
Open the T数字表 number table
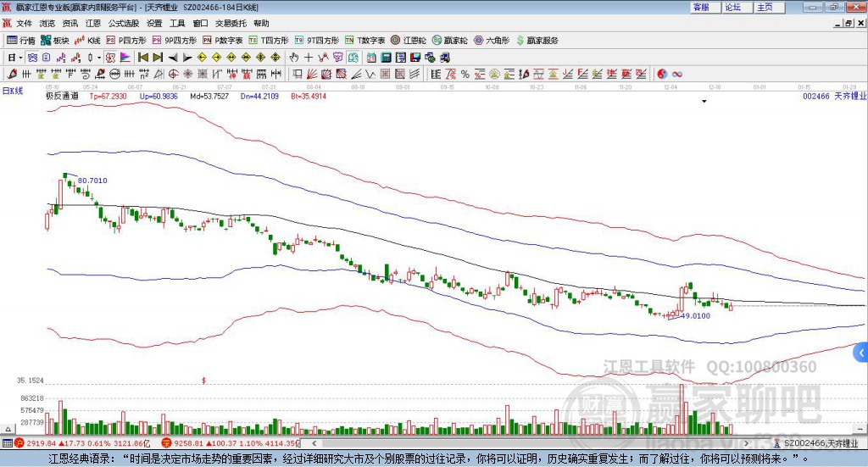point(364,41)
